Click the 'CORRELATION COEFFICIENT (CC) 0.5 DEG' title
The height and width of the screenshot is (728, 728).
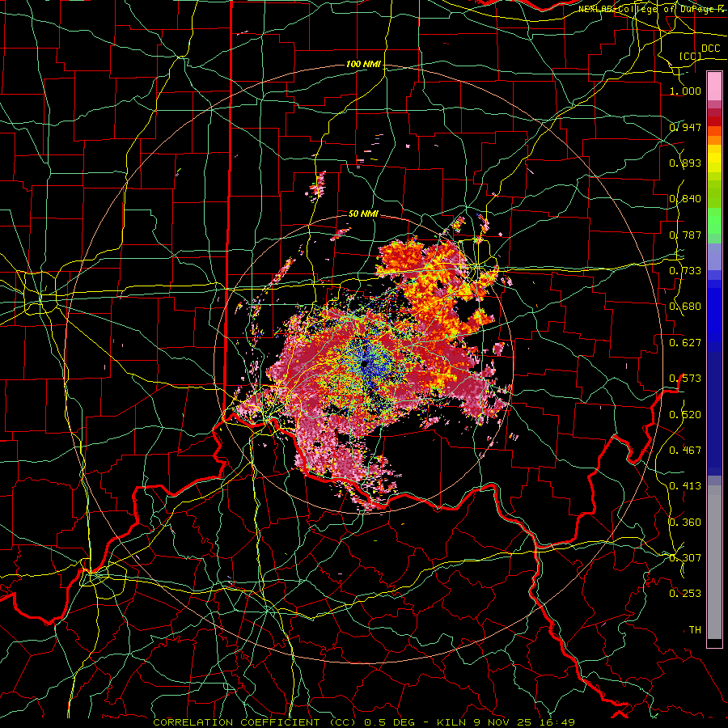283,722
